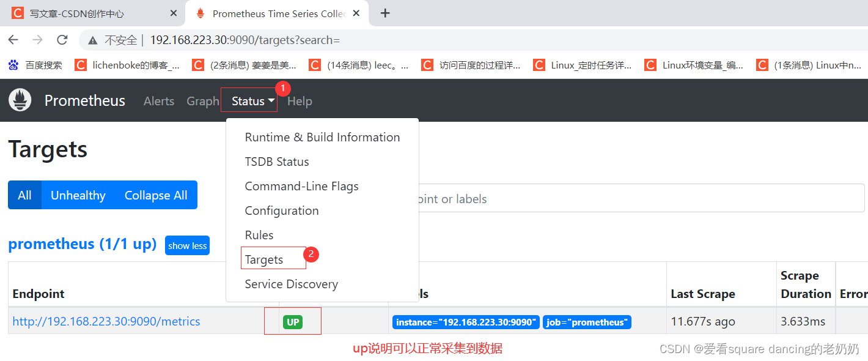Open the Help page

point(300,101)
